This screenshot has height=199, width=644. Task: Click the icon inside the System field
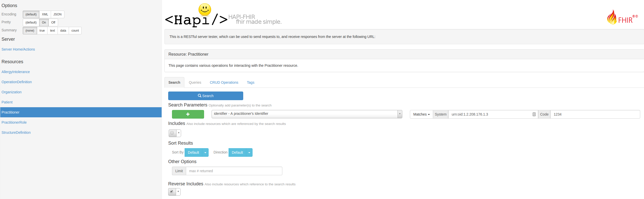pos(534,114)
